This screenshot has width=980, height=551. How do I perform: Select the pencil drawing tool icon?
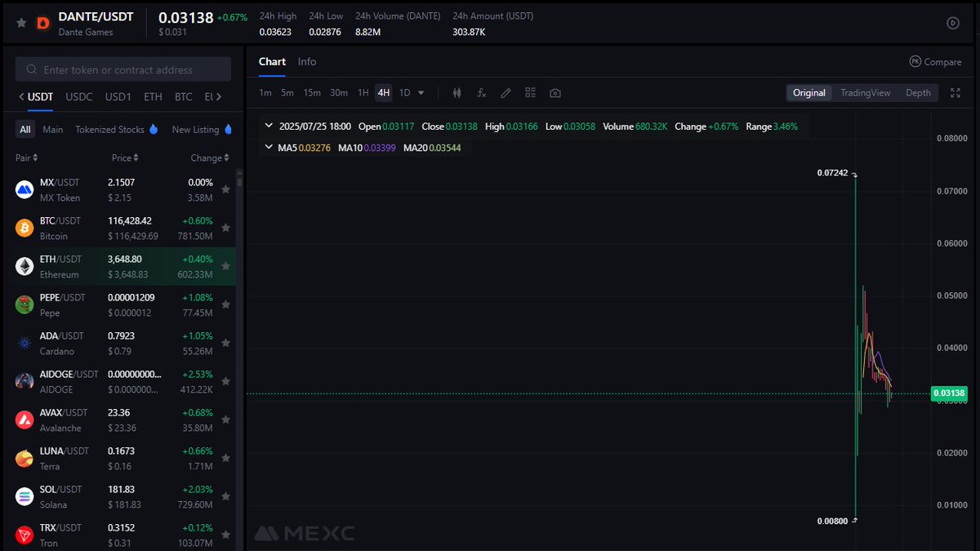click(x=506, y=93)
